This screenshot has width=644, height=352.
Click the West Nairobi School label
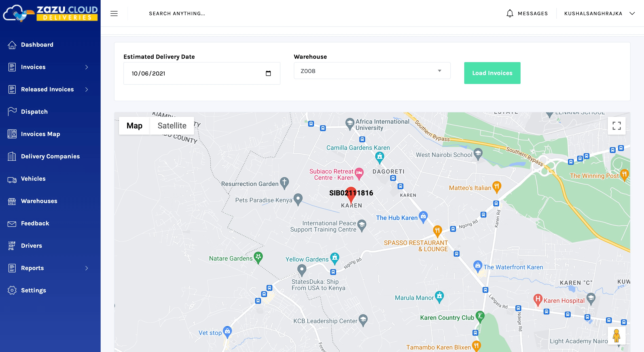tap(444, 155)
